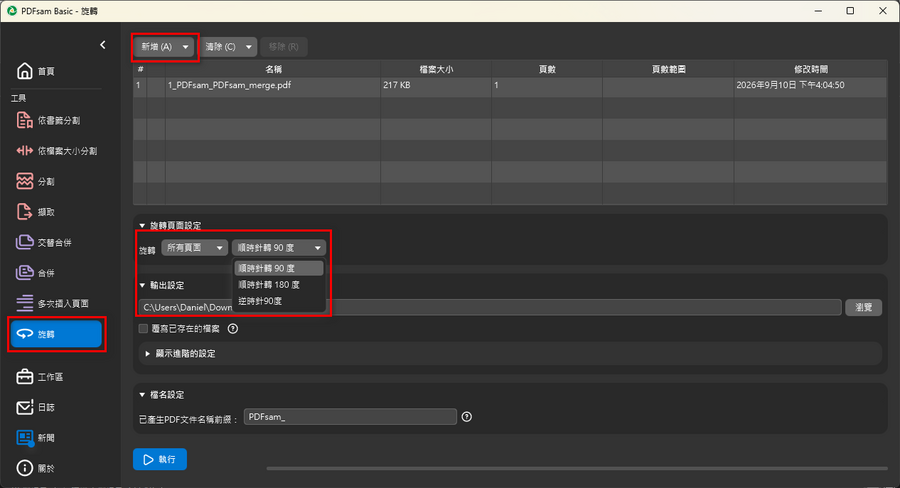Click the progress bar beside 執行
The height and width of the screenshot is (488, 900).
[x=576, y=468]
